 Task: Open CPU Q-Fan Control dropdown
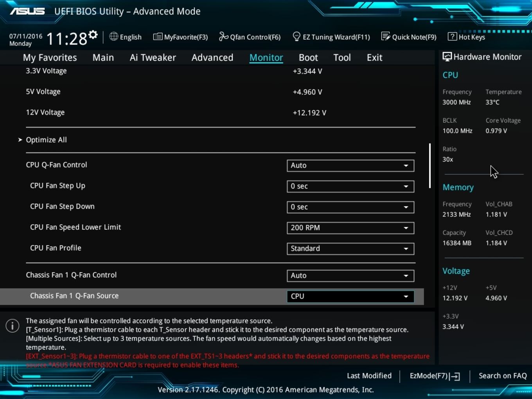coord(350,165)
